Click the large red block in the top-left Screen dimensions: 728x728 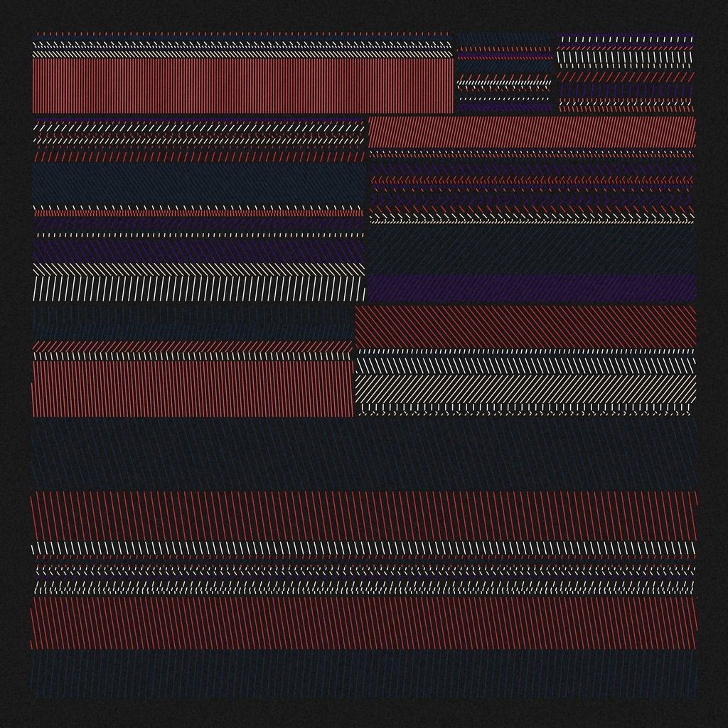242,85
